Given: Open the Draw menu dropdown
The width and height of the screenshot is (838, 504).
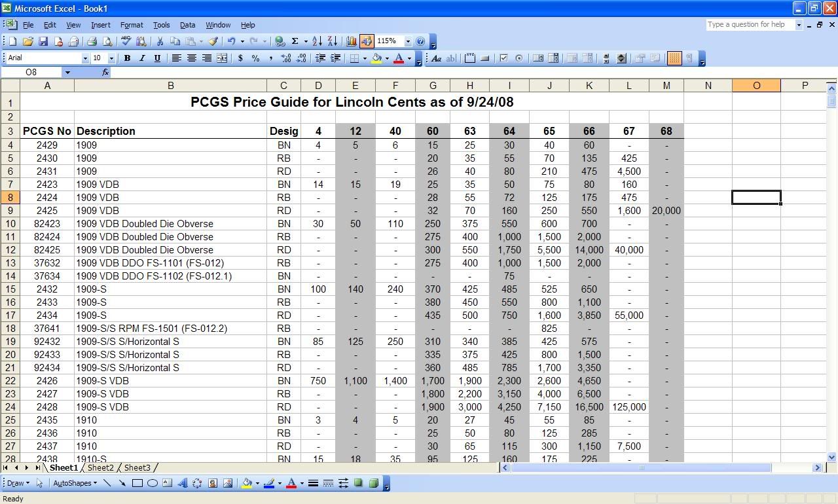Looking at the screenshot, I should click(x=17, y=483).
